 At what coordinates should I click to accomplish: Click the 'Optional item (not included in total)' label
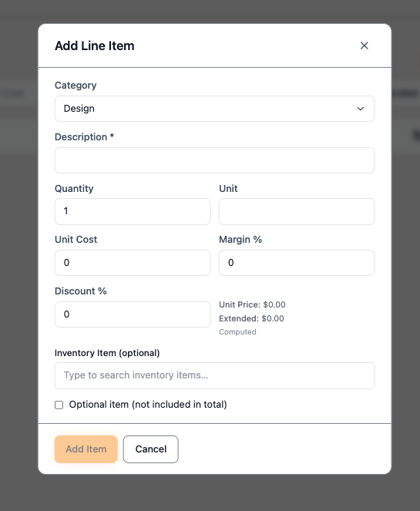click(x=148, y=405)
